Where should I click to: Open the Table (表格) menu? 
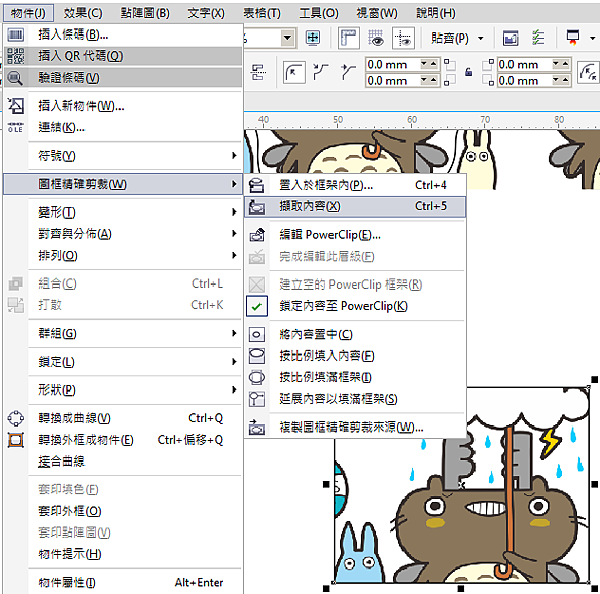tap(262, 13)
